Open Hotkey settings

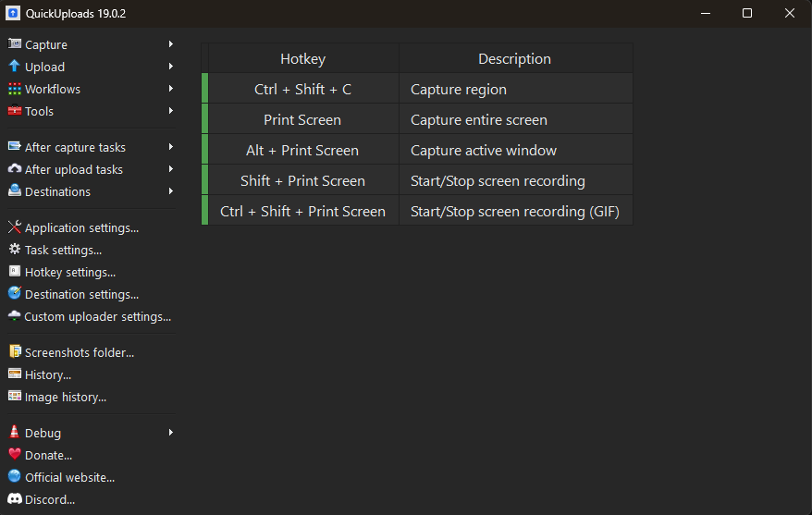pos(70,272)
